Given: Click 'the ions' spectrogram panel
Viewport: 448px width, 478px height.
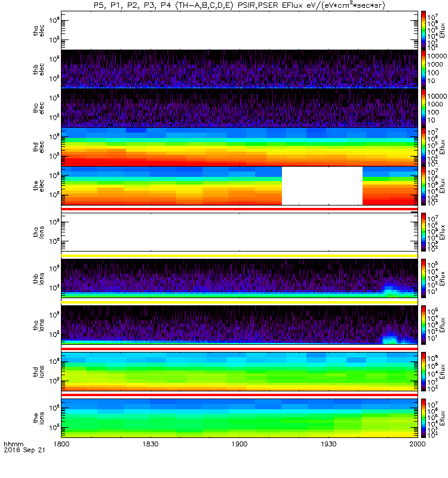Looking at the screenshot, I should coord(240,418).
